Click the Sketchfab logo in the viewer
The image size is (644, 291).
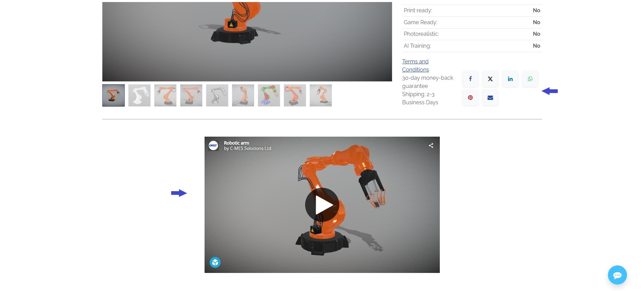coord(215,262)
